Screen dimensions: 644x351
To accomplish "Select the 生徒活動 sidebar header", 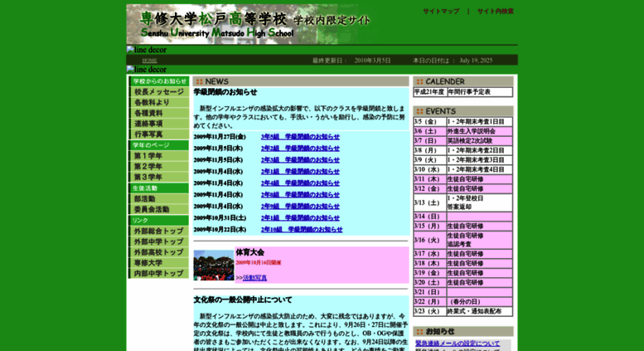I will pyautogui.click(x=159, y=188).
